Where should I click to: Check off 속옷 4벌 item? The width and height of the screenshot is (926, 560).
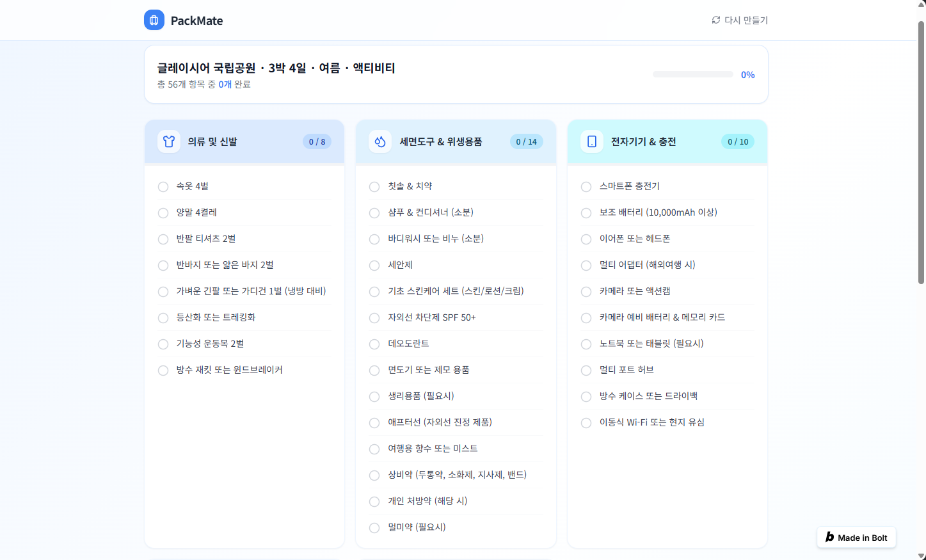click(163, 186)
